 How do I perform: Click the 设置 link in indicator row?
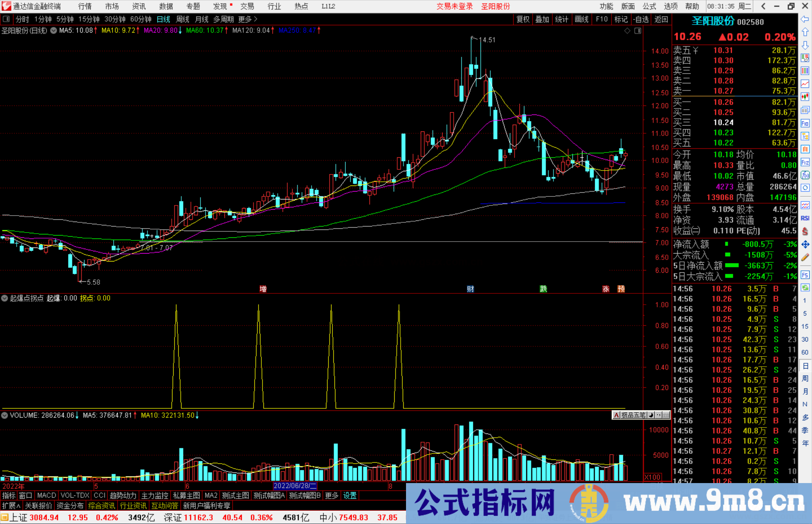pyautogui.click(x=350, y=495)
